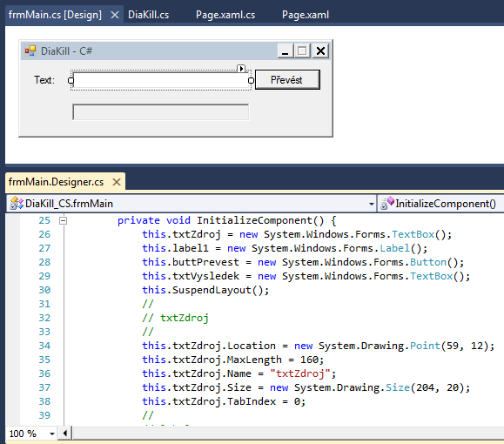Click the DiaKill_CS.frmMain class icon
Viewport: 504px width, 444px height.
17,204
